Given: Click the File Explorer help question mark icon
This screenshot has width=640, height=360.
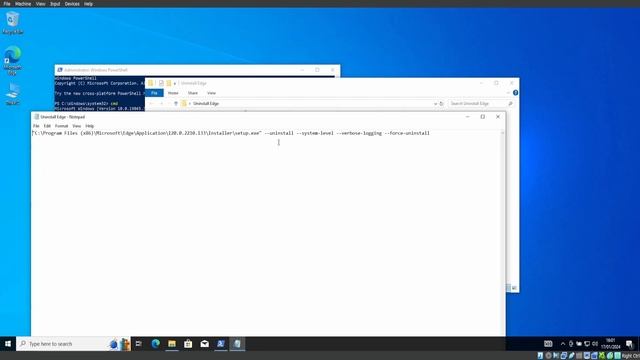Looking at the screenshot, I should [x=516, y=93].
